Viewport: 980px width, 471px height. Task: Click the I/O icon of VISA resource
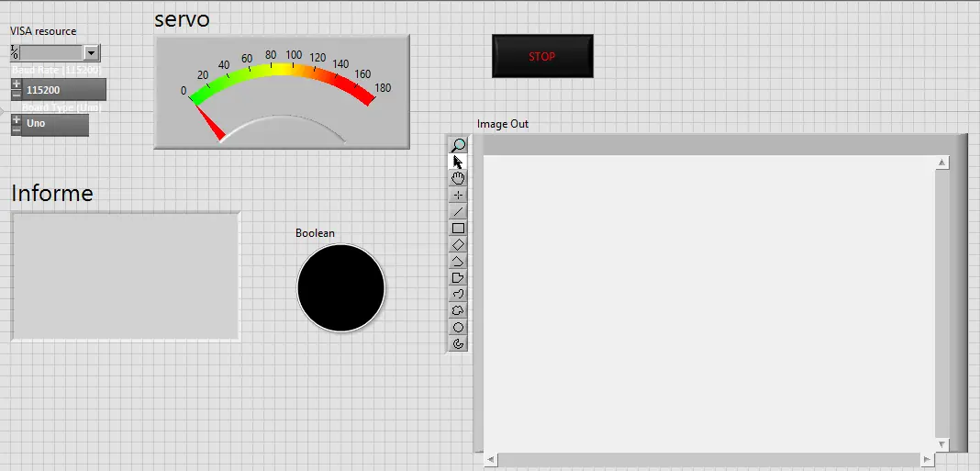pos(15,52)
